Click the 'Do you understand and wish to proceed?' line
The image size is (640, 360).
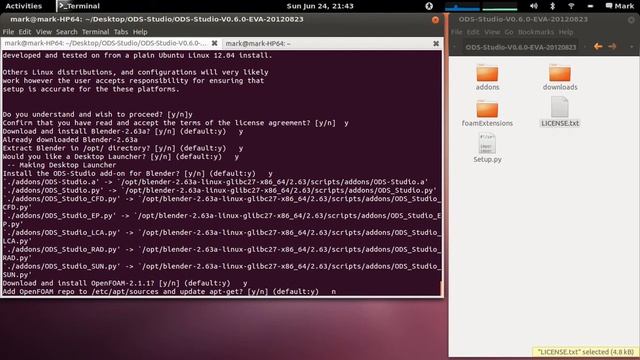(x=97, y=114)
